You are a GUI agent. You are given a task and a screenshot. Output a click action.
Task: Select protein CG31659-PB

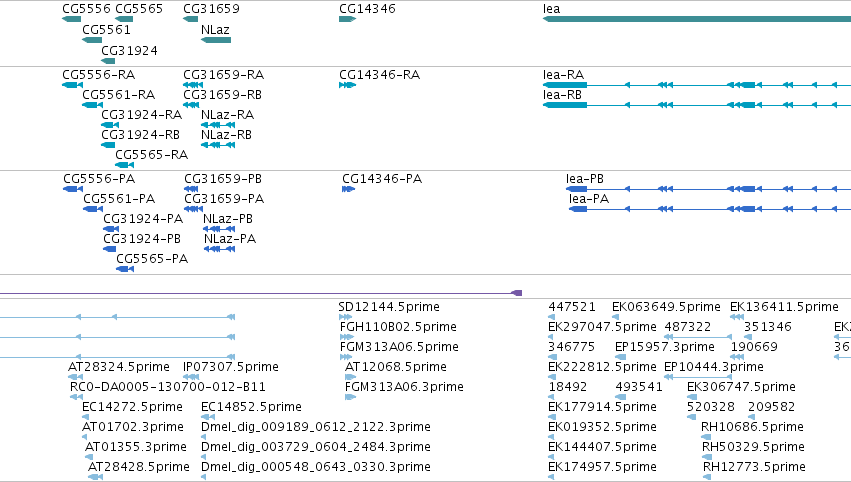tap(223, 179)
